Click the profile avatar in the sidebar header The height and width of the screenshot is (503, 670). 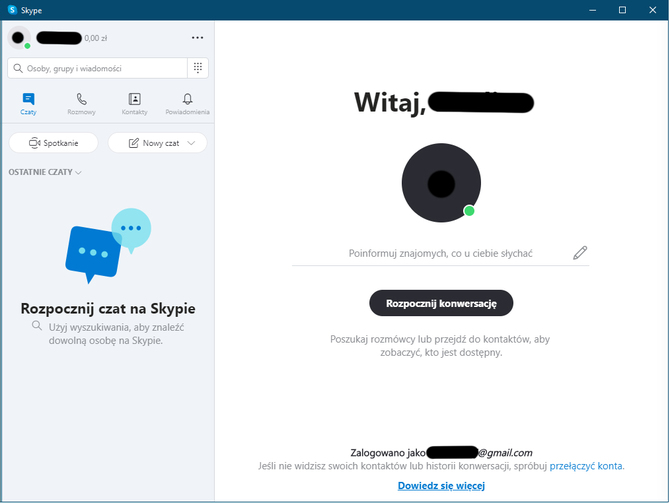18,38
